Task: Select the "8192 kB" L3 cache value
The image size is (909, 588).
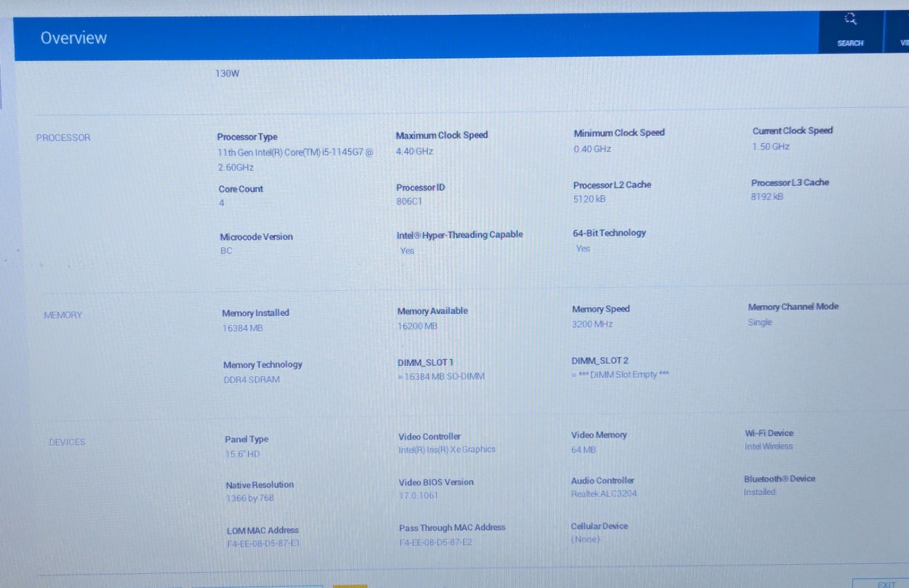Action: 767,197
